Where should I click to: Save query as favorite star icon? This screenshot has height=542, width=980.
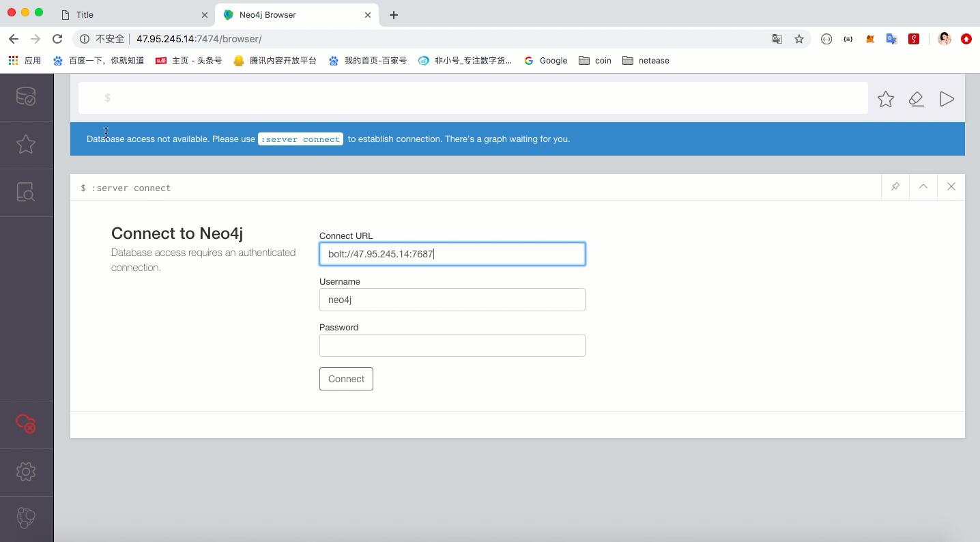point(886,99)
